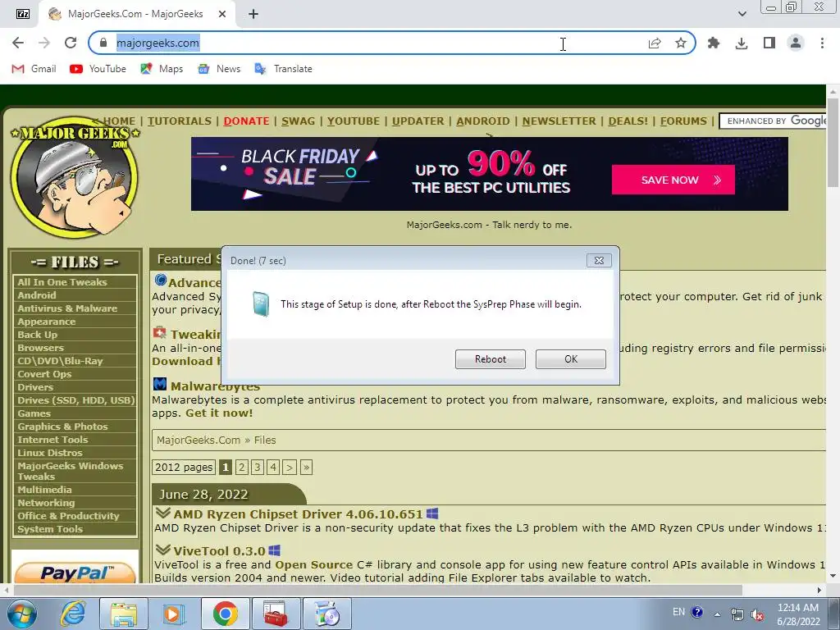Open AMD Ryzen Chipset Driver 4.06.10.651

[x=299, y=514]
